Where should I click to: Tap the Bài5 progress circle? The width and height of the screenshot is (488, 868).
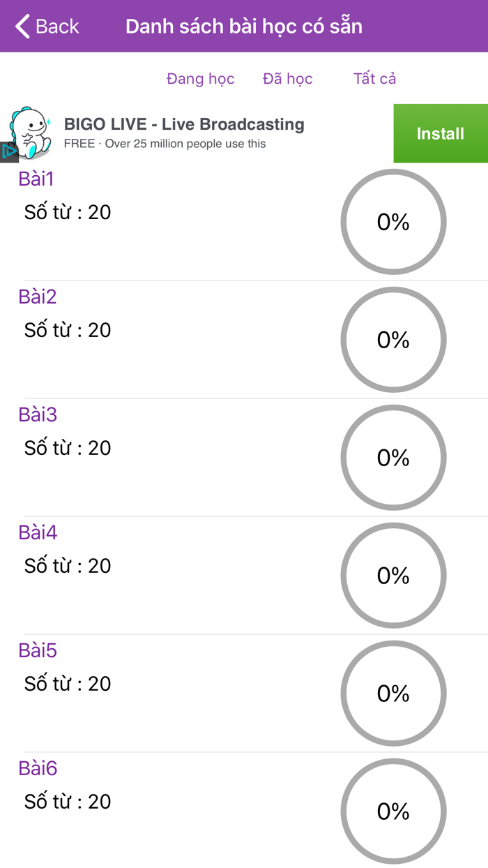pos(393,694)
